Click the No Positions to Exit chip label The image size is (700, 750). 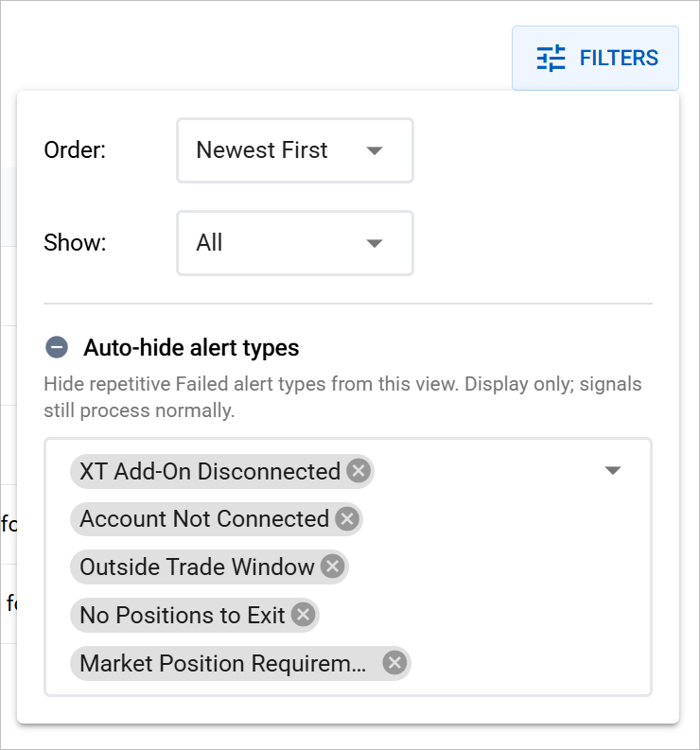pyautogui.click(x=183, y=615)
